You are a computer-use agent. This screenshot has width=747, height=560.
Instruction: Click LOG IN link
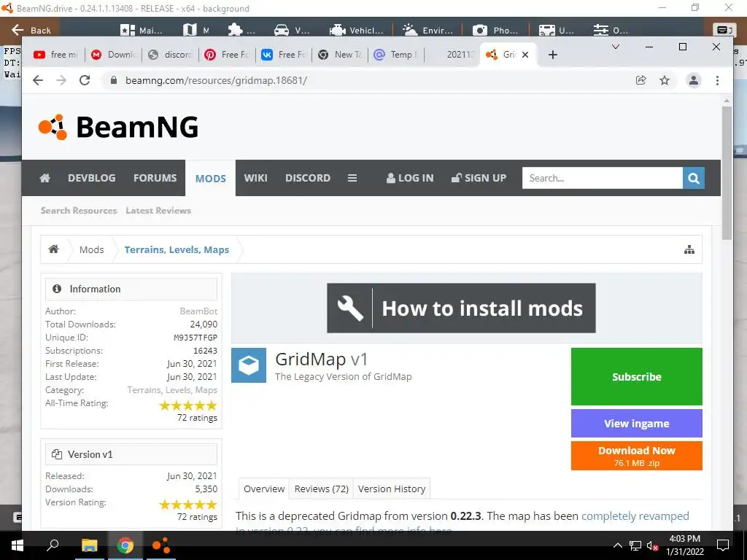[410, 178]
